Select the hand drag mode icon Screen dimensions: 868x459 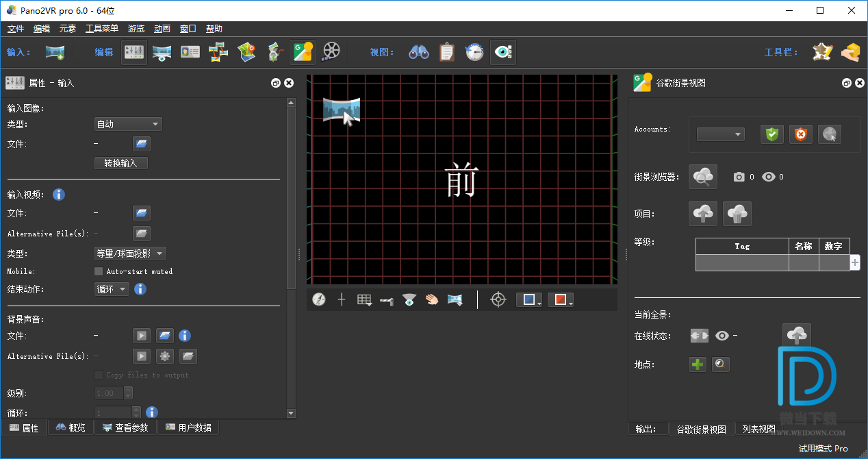[431, 299]
